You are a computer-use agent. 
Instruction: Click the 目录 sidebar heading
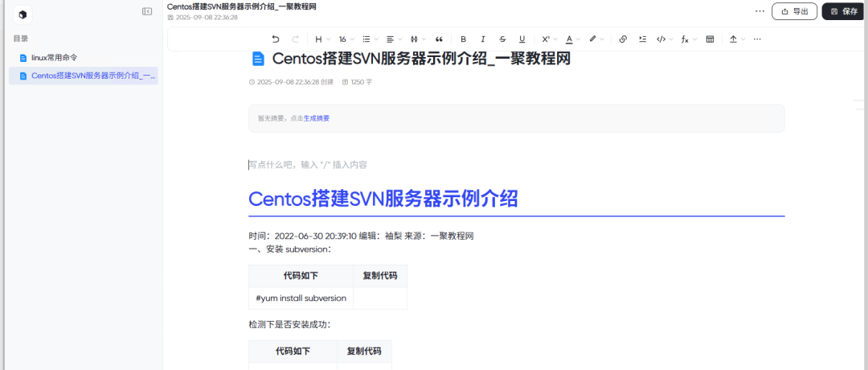[21, 39]
